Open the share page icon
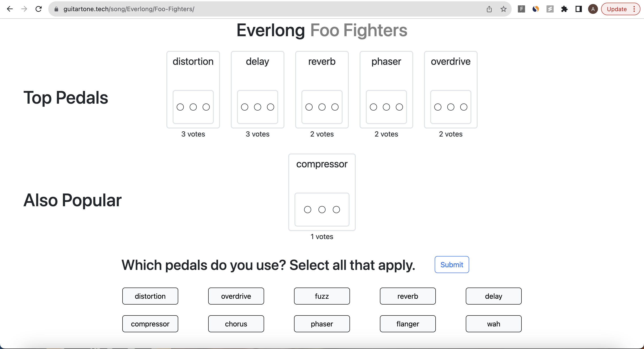644x349 pixels. point(489,9)
